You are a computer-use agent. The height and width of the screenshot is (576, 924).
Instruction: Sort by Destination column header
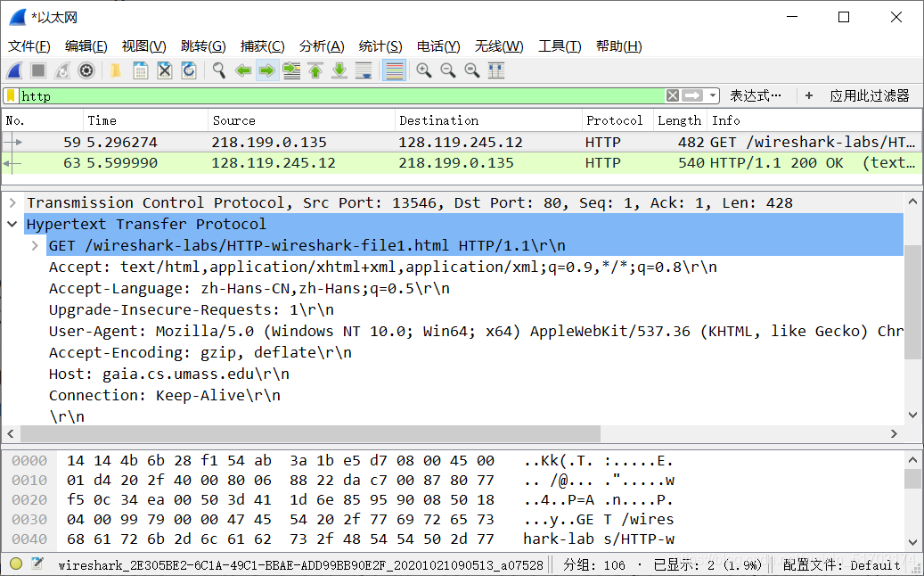[x=488, y=120]
